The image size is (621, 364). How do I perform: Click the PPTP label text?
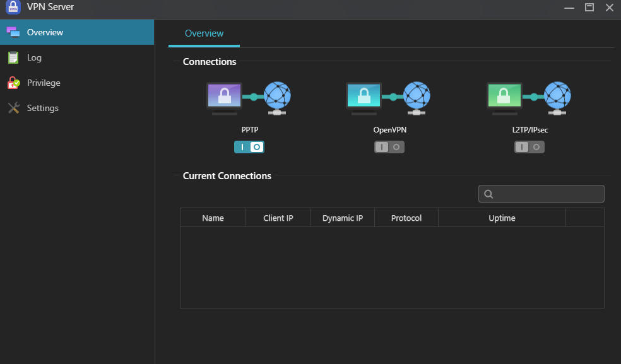point(250,129)
